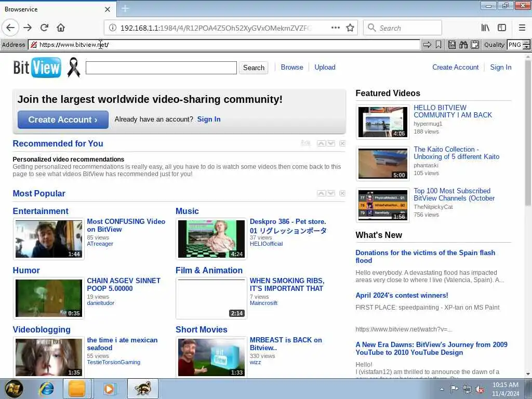Open Browservice bookmarks ribbon icon

pyautogui.click(x=438, y=45)
